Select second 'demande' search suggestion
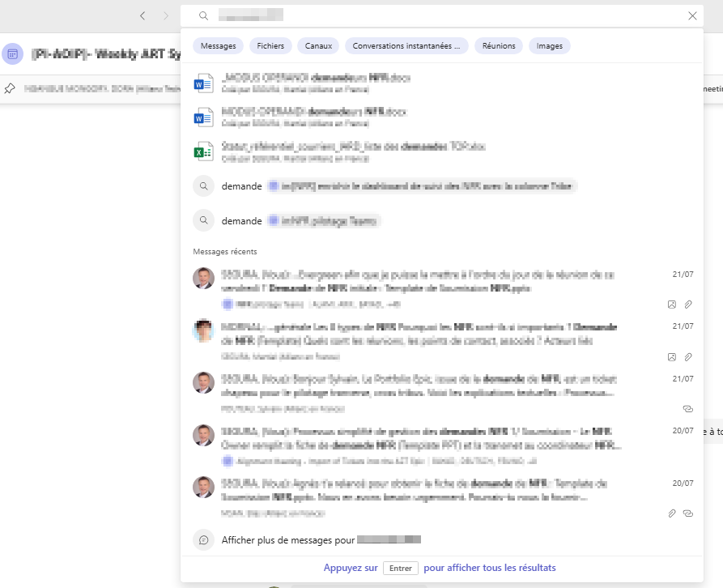Viewport: 723px width, 588px height. click(443, 220)
